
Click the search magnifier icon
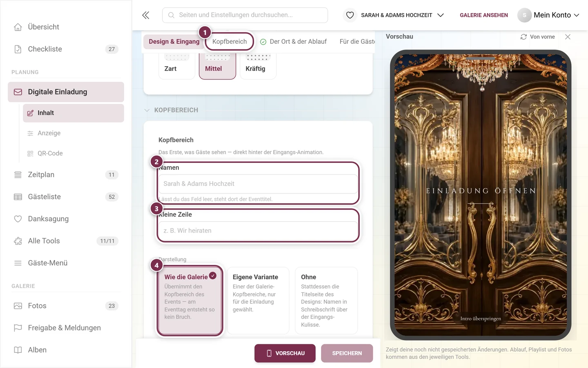[x=171, y=15]
